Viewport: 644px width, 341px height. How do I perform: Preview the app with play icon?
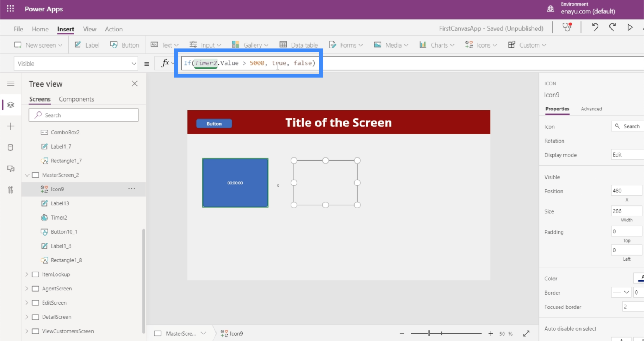(630, 27)
